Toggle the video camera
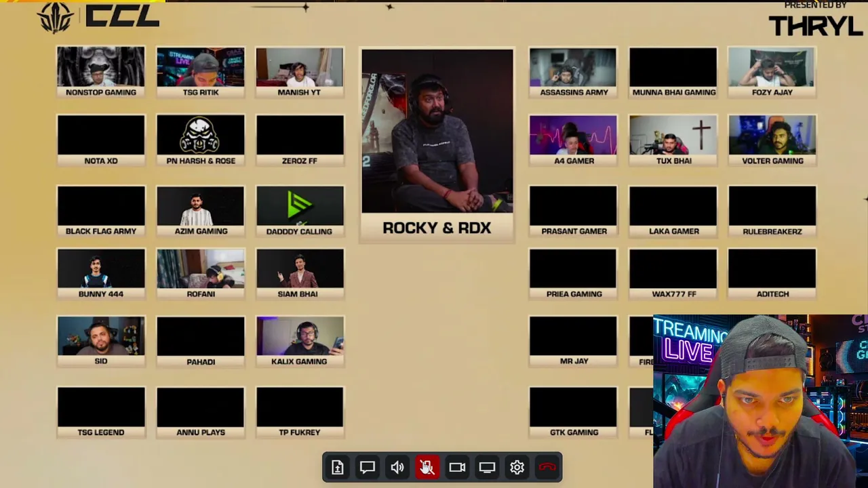The width and height of the screenshot is (868, 488). pos(457,467)
